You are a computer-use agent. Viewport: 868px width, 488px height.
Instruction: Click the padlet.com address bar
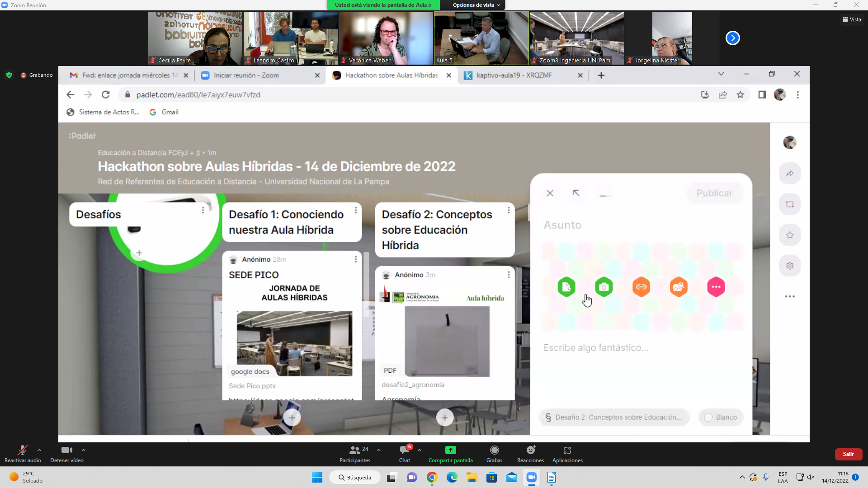point(407,94)
